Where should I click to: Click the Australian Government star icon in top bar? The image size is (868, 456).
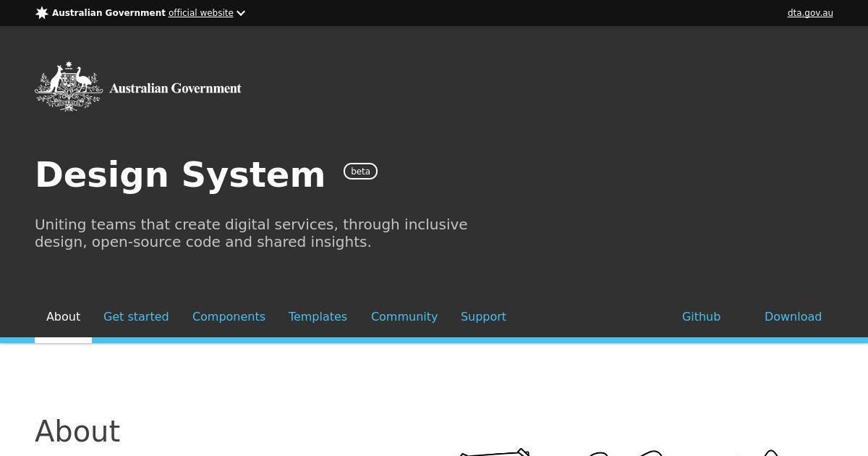click(x=42, y=13)
